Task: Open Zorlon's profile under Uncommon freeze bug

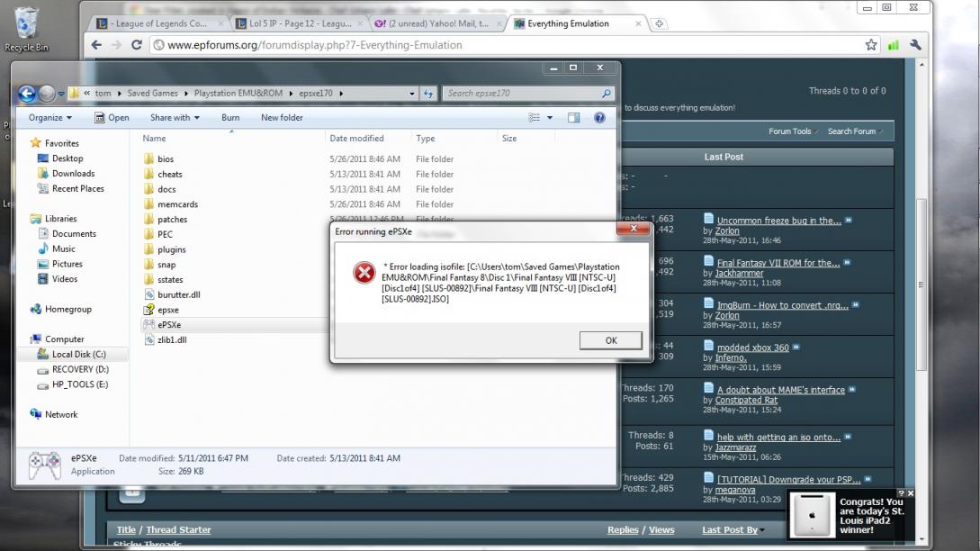Action: tap(727, 230)
